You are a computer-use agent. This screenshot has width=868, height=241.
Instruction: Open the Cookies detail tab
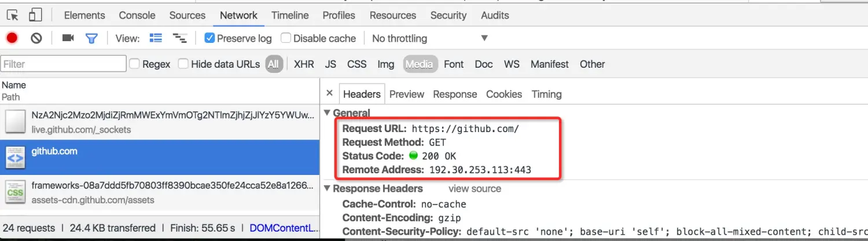tap(504, 94)
